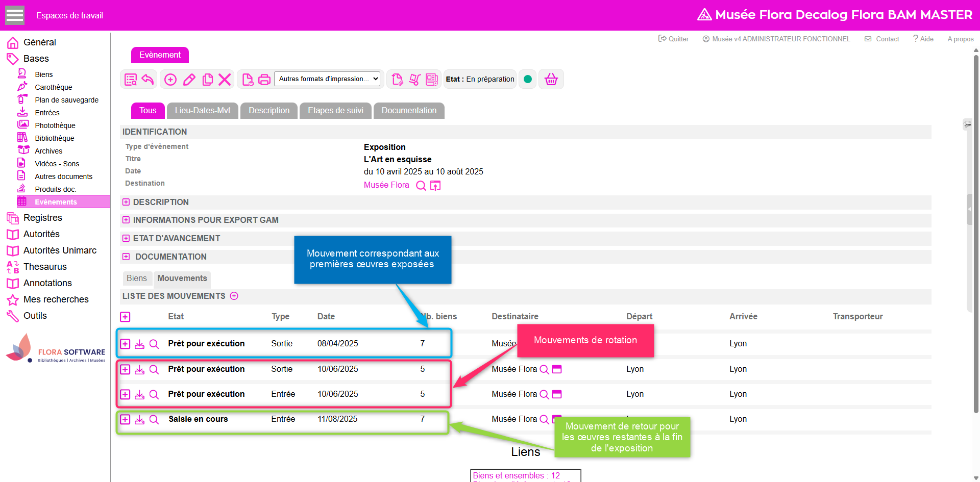This screenshot has width=980, height=482.
Task: Switch to the Lieu-Dates-Mvt tab
Action: click(203, 111)
